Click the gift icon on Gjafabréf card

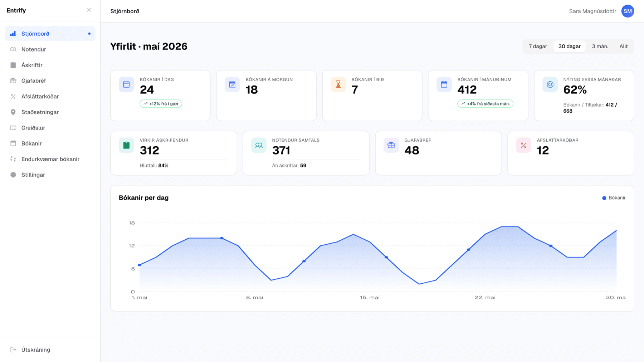tap(391, 145)
